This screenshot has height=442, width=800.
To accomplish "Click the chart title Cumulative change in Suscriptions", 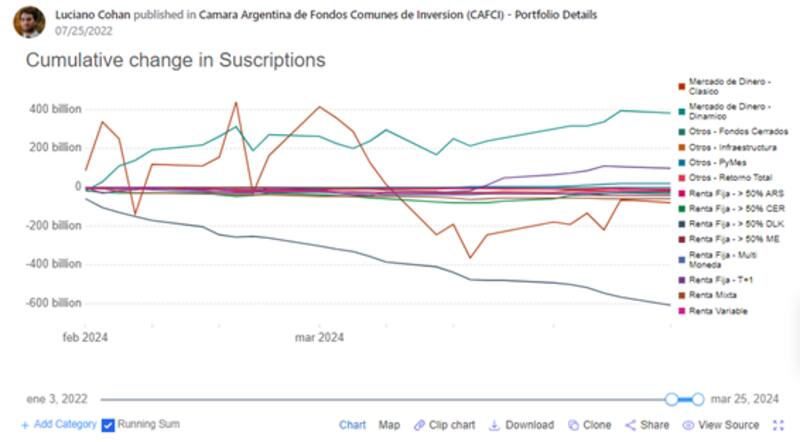I will [x=175, y=60].
